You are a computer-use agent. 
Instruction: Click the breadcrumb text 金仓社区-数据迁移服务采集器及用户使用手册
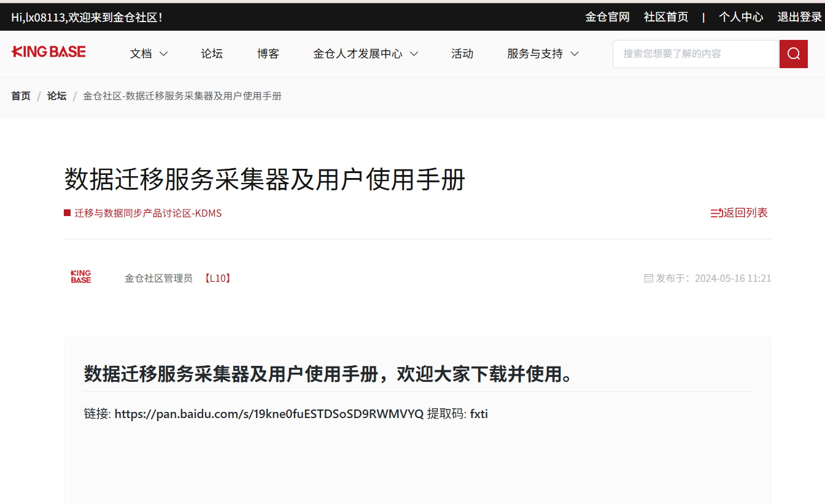182,96
